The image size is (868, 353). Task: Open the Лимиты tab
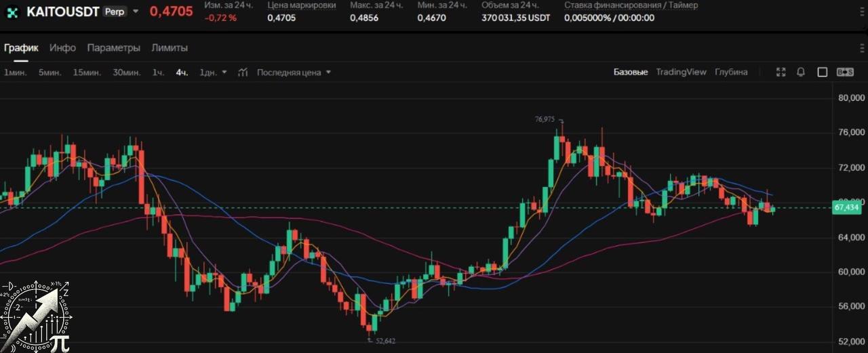point(170,48)
